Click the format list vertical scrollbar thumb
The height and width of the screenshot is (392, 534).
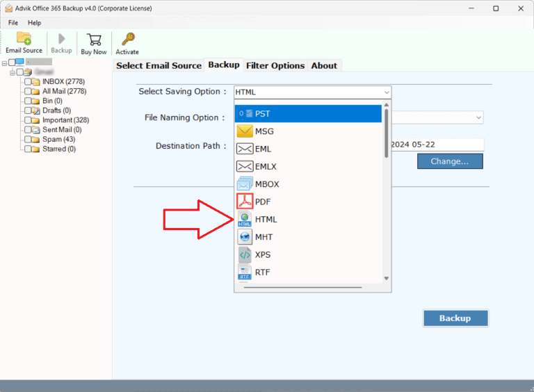[x=386, y=133]
